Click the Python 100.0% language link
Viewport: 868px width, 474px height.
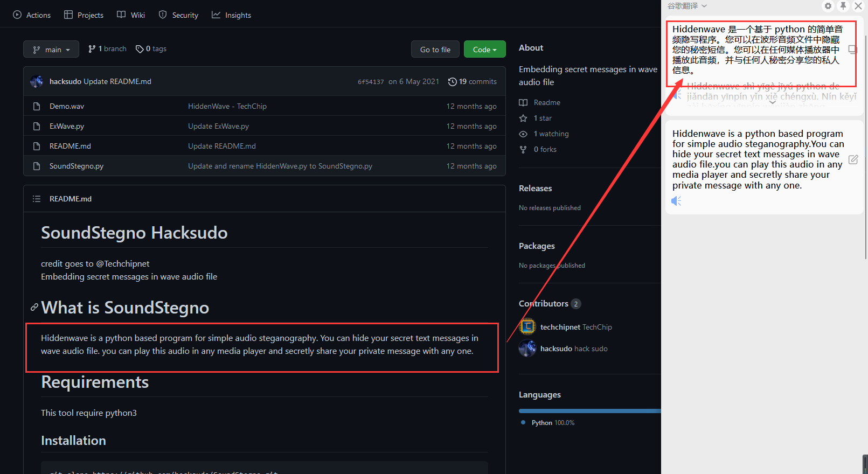553,422
